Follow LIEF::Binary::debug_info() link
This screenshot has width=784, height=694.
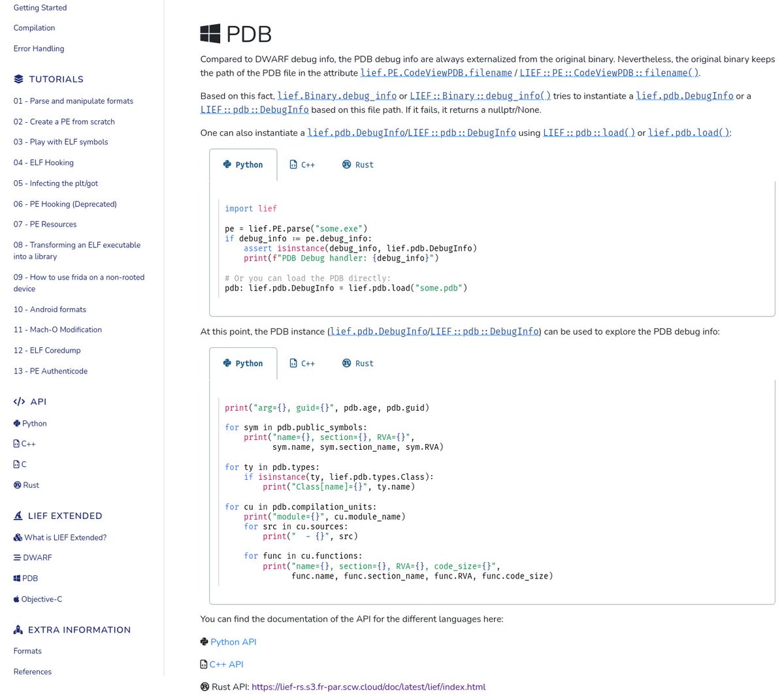tap(480, 95)
